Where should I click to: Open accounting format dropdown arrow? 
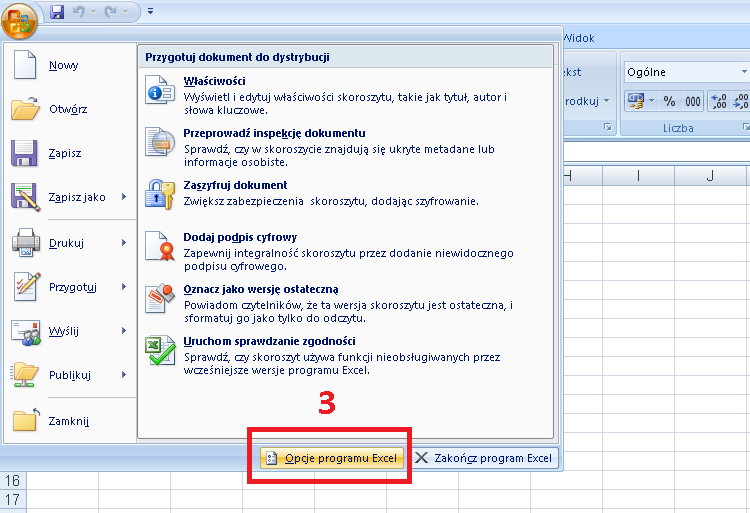[651, 101]
